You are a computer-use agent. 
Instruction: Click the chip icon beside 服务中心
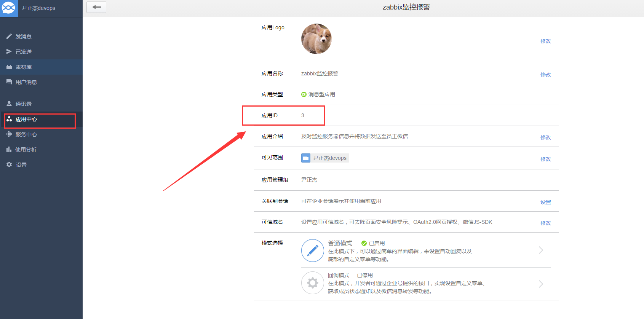pyautogui.click(x=9, y=134)
